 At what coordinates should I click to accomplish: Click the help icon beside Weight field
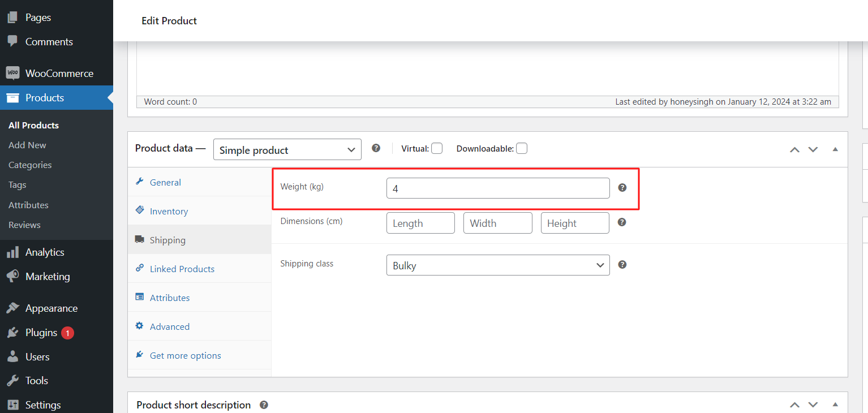pyautogui.click(x=622, y=187)
